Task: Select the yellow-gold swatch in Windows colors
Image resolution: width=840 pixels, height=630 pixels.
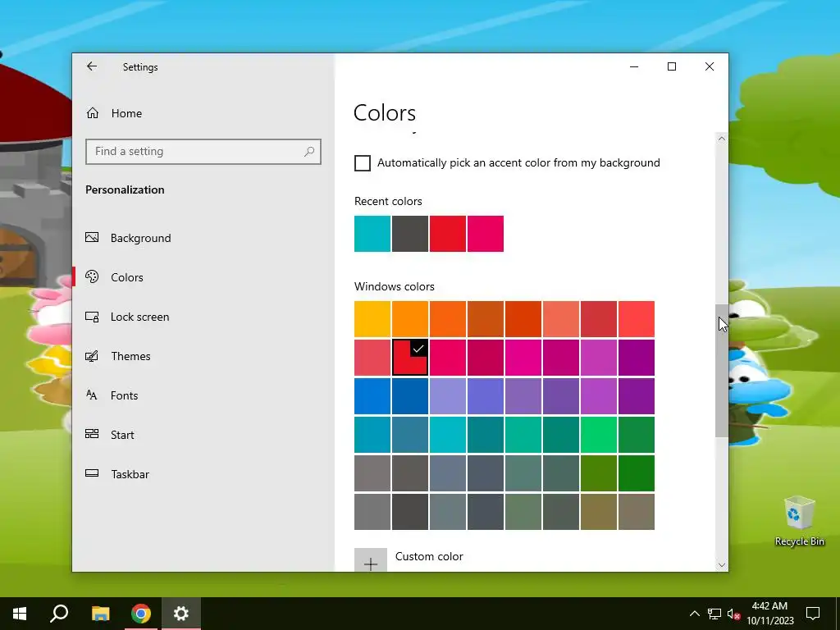Action: coord(372,319)
